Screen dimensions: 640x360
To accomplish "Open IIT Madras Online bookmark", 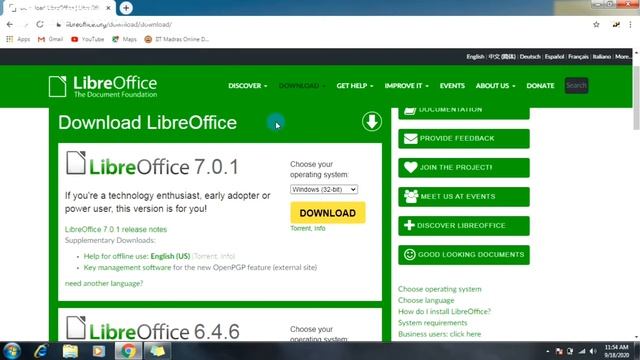I will point(177,39).
